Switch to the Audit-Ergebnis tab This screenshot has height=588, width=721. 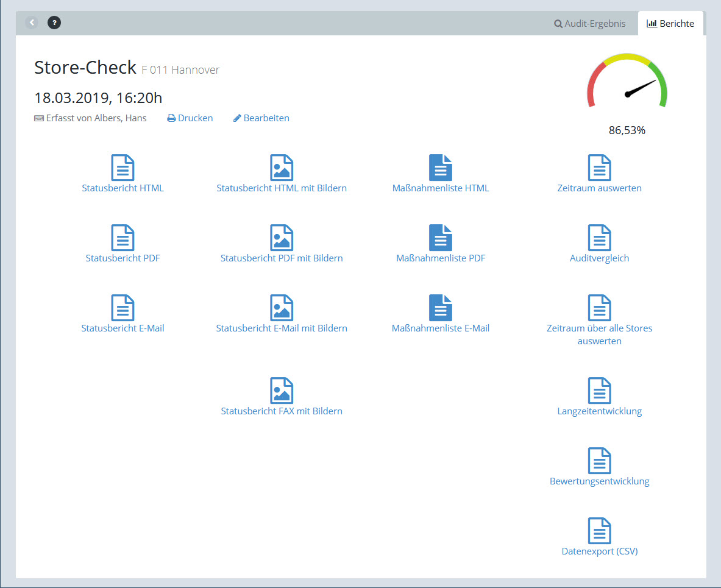(589, 24)
